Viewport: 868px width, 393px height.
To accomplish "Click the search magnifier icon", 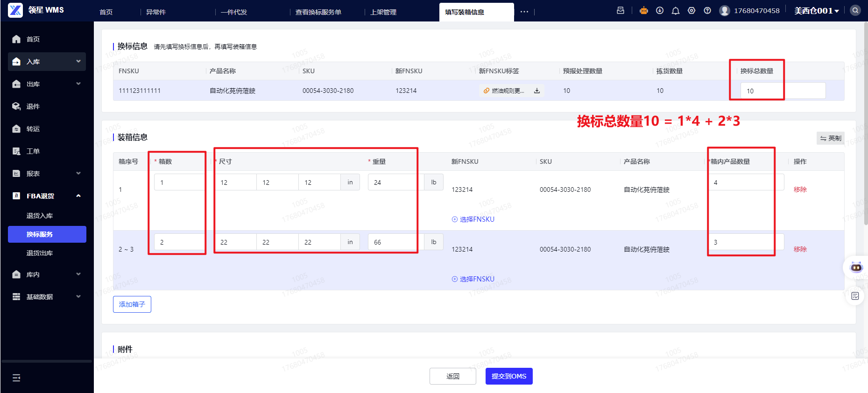I will point(855,10).
